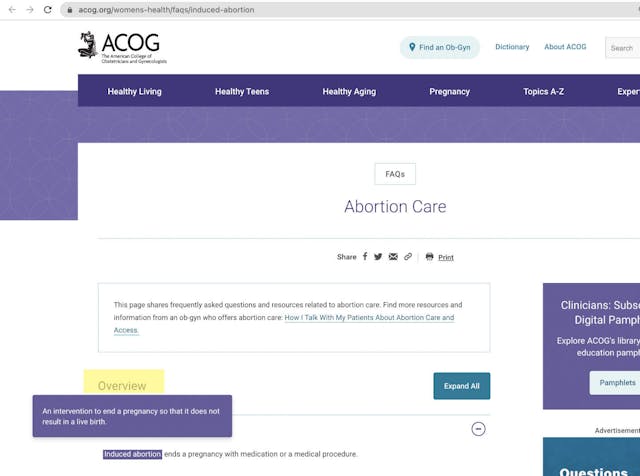The width and height of the screenshot is (640, 476).
Task: Open the Healthy Teens menu
Action: click(x=242, y=91)
